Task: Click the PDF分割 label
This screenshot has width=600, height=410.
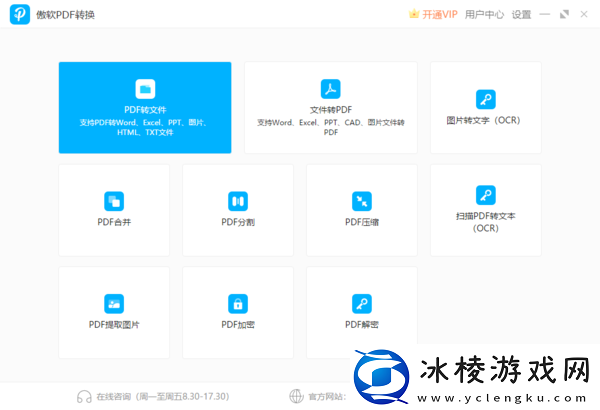Action: coord(238,222)
